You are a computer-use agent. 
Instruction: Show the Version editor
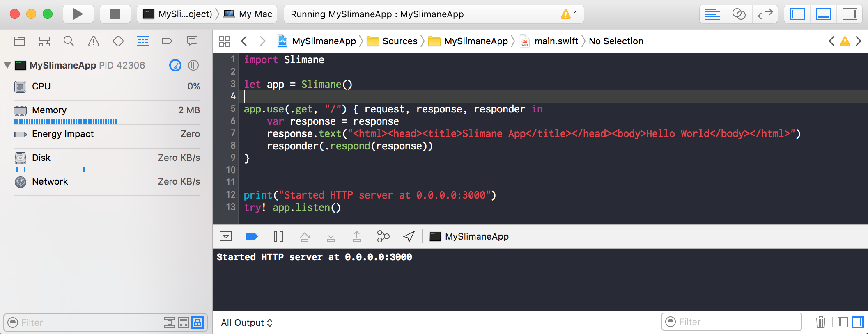[x=765, y=14]
